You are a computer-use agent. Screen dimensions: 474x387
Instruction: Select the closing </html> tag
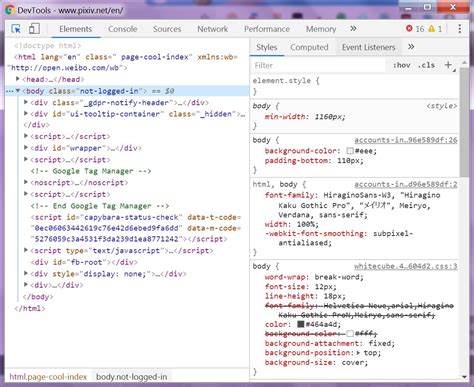[x=30, y=308]
